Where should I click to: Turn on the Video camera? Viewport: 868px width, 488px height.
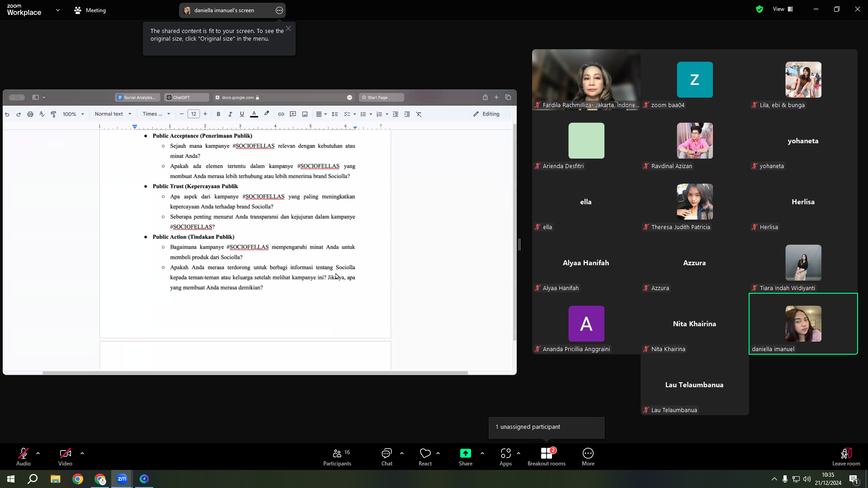(65, 456)
